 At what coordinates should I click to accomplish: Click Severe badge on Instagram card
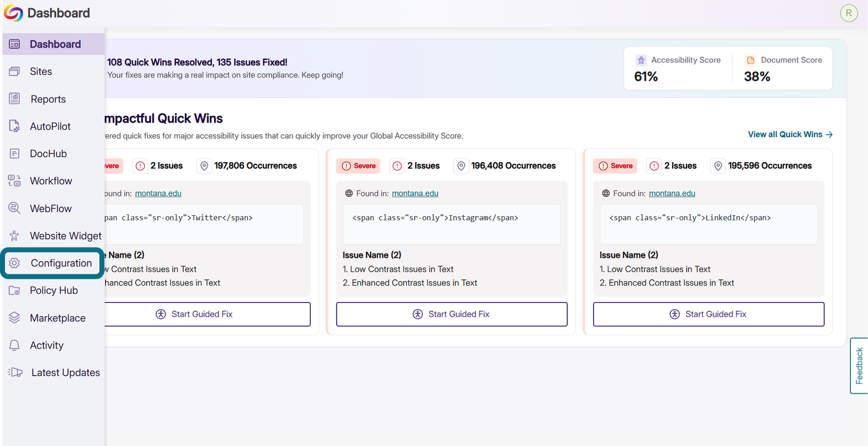[x=358, y=166]
